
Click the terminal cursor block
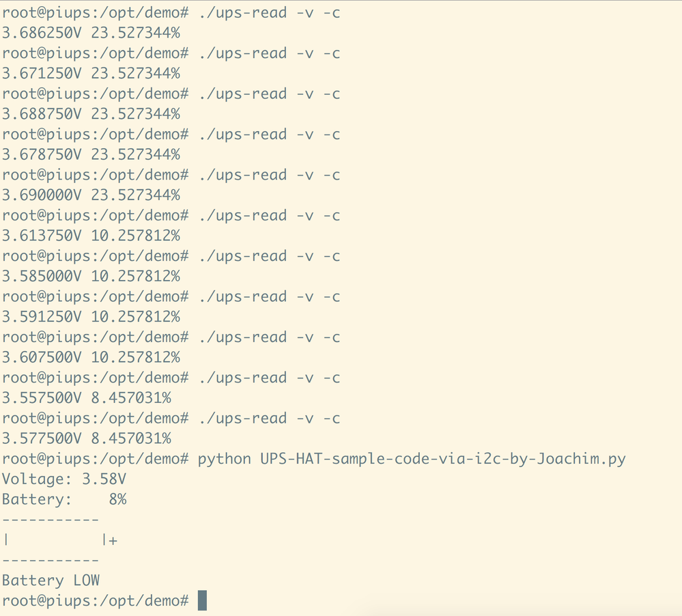[202, 601]
